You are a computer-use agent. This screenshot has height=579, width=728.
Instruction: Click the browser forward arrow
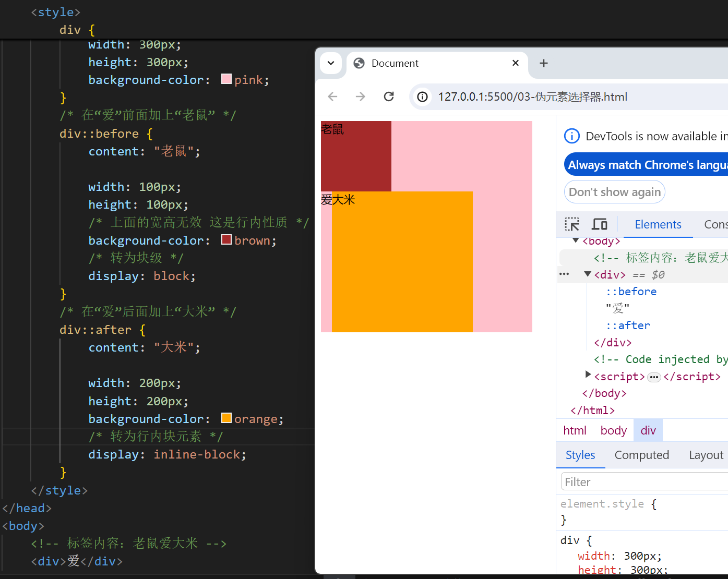(360, 96)
